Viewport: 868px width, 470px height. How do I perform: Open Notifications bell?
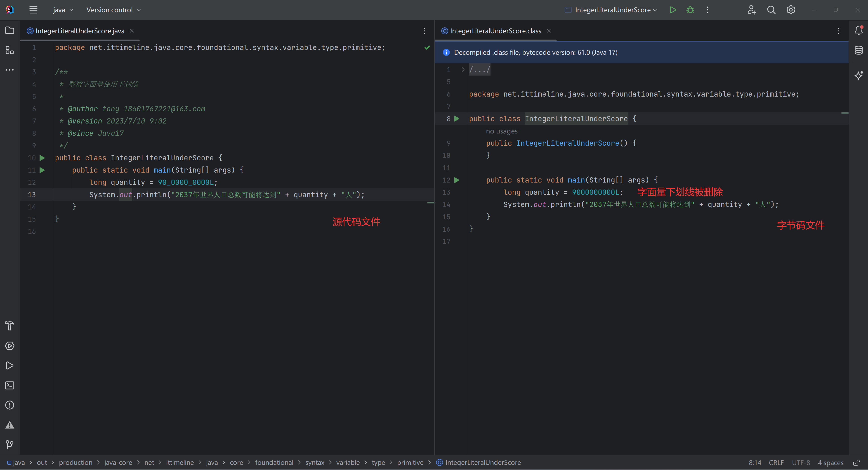(x=859, y=31)
